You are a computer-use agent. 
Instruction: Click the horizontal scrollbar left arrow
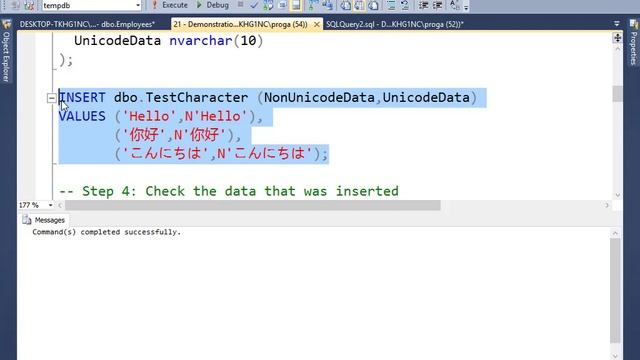point(60,205)
